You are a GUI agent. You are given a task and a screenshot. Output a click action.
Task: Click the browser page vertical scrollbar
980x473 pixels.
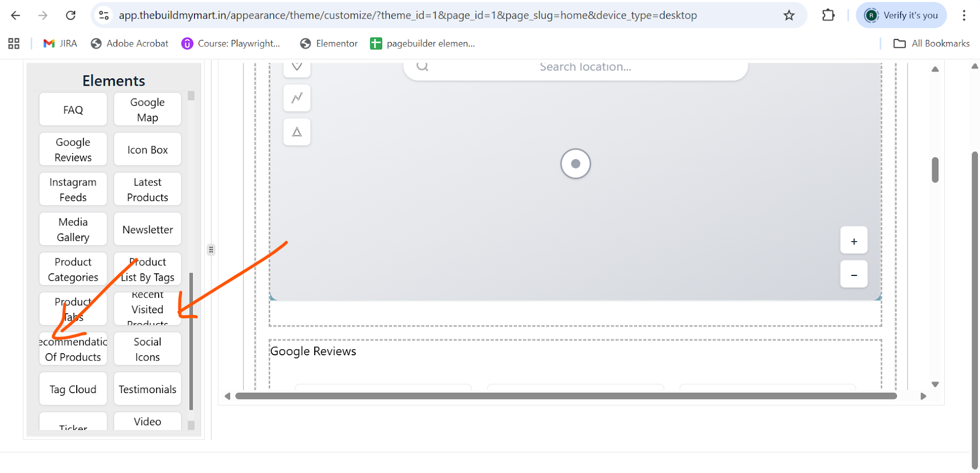[x=975, y=310]
